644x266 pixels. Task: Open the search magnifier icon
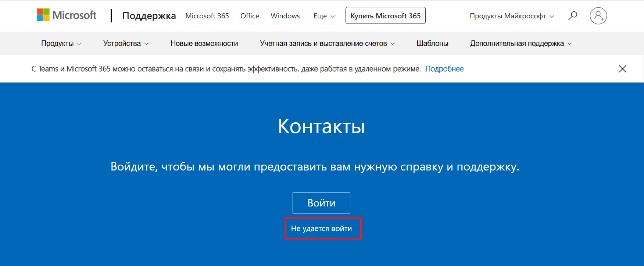point(572,16)
